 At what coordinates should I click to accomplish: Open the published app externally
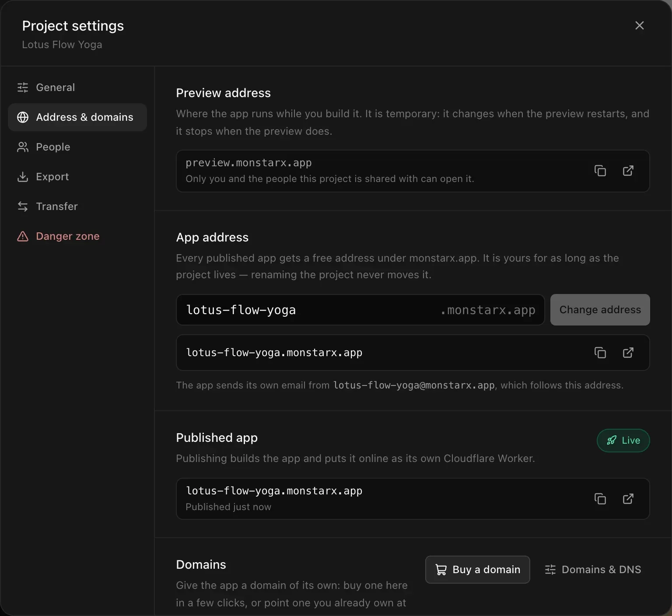(x=628, y=499)
